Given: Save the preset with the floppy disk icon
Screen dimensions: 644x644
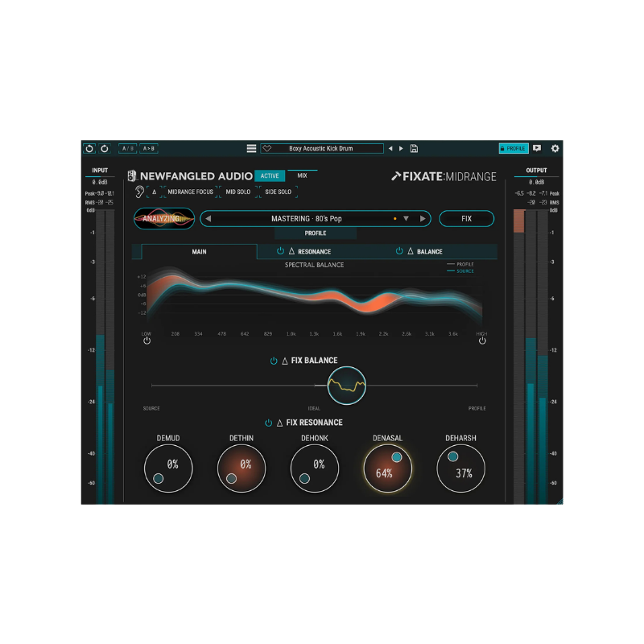Looking at the screenshot, I should point(414,148).
